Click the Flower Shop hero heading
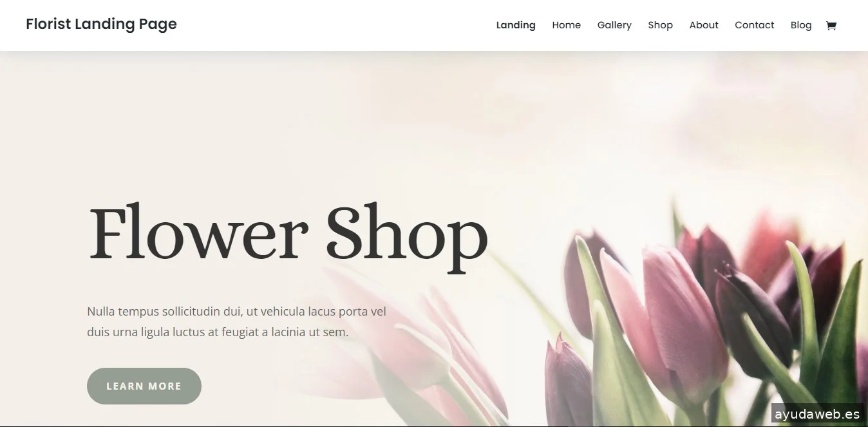This screenshot has height=427, width=868. tap(288, 234)
